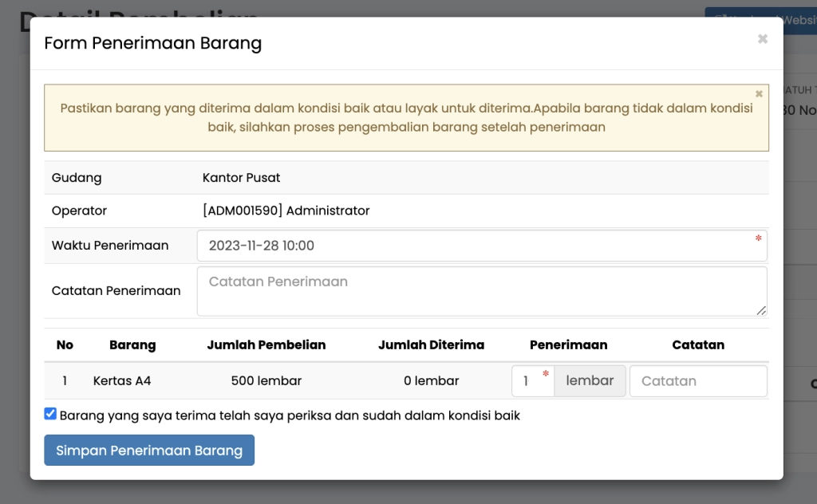Dismiss the yellow warning alert
The height and width of the screenshot is (504, 817).
pyautogui.click(x=759, y=93)
